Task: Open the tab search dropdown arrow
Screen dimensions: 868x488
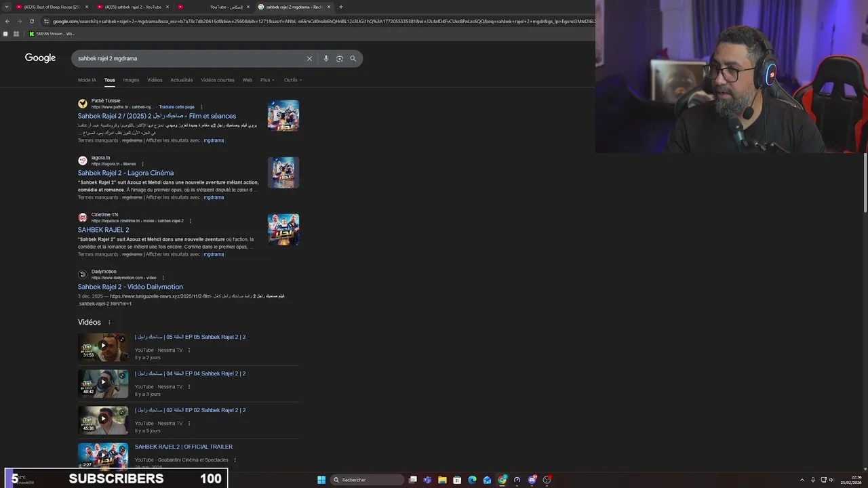Action: click(5, 7)
